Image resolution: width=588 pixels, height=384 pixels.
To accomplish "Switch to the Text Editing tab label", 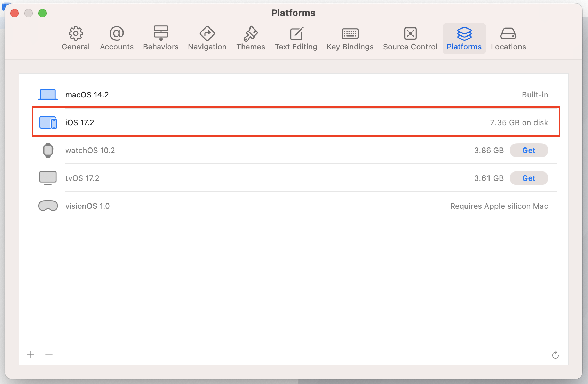I will 296,47.
